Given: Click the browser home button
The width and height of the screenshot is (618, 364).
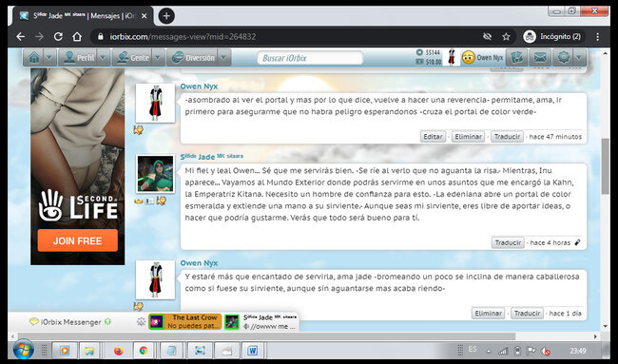Looking at the screenshot, I should (x=77, y=37).
